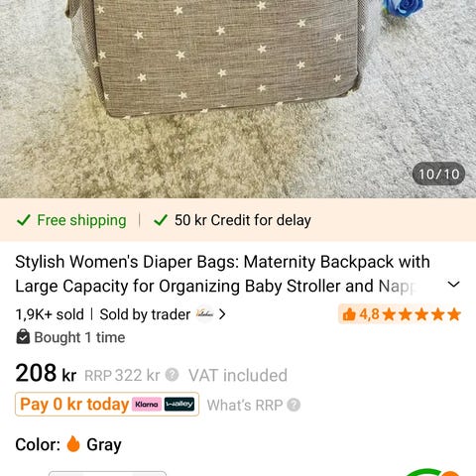
Task: Open the trader store logo
Action: (204, 314)
